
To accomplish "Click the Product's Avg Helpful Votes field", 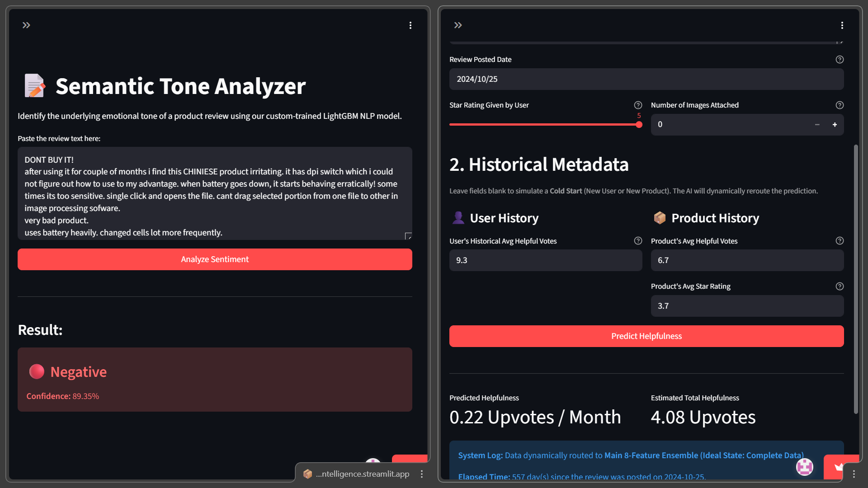I will pos(747,260).
